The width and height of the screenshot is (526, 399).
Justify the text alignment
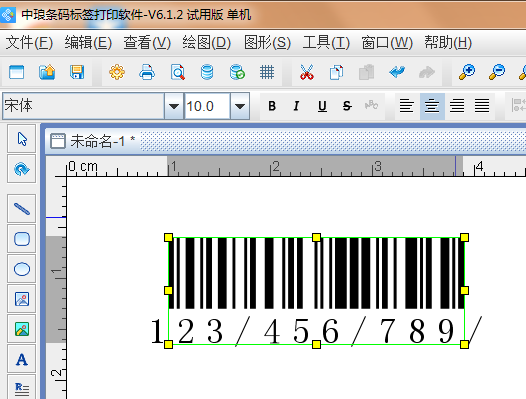click(x=482, y=106)
